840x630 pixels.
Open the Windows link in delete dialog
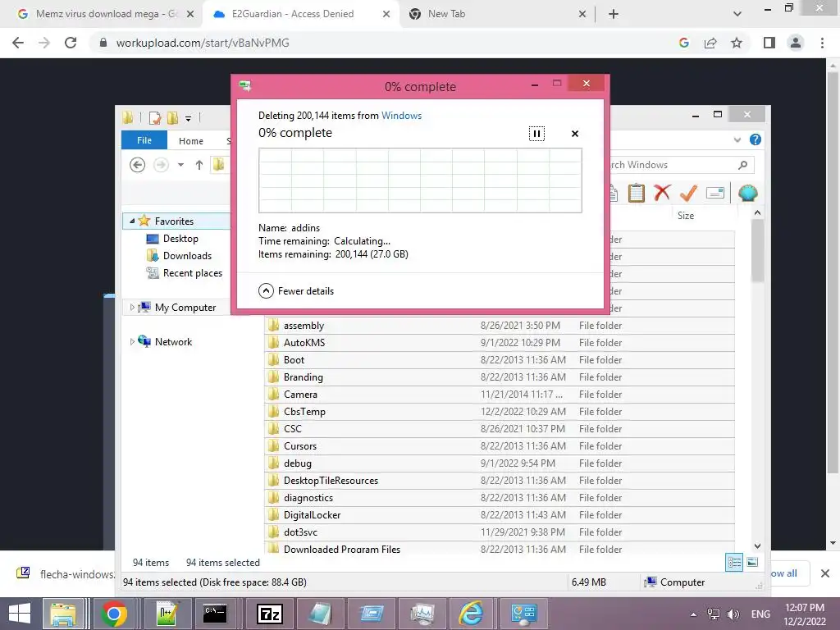click(x=401, y=115)
